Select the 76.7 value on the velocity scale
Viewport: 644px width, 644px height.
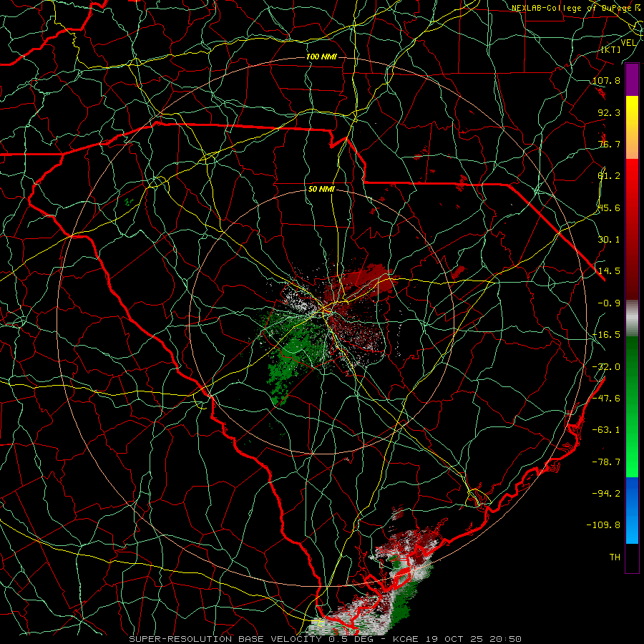coord(609,144)
